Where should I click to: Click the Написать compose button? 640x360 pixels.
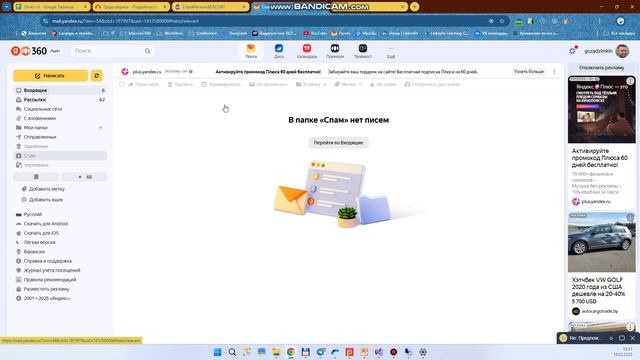pos(51,76)
